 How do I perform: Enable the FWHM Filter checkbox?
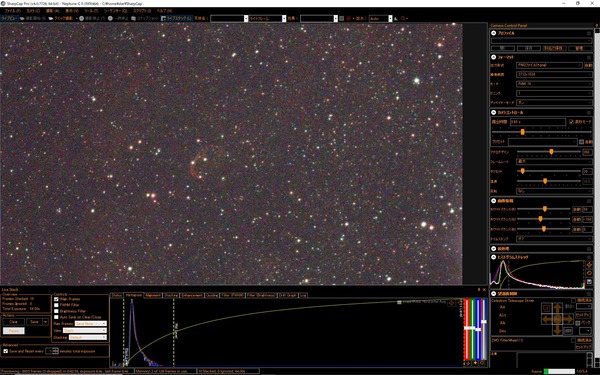click(56, 305)
